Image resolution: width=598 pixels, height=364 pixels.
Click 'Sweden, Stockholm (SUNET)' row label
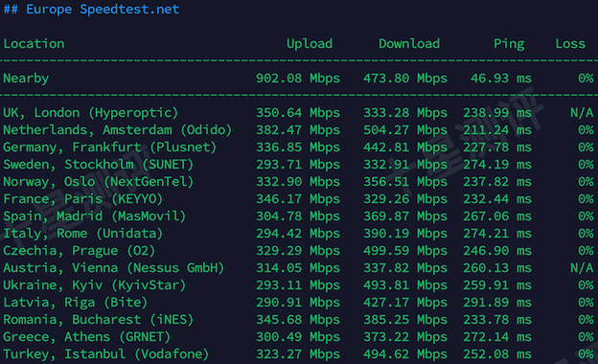(99, 165)
